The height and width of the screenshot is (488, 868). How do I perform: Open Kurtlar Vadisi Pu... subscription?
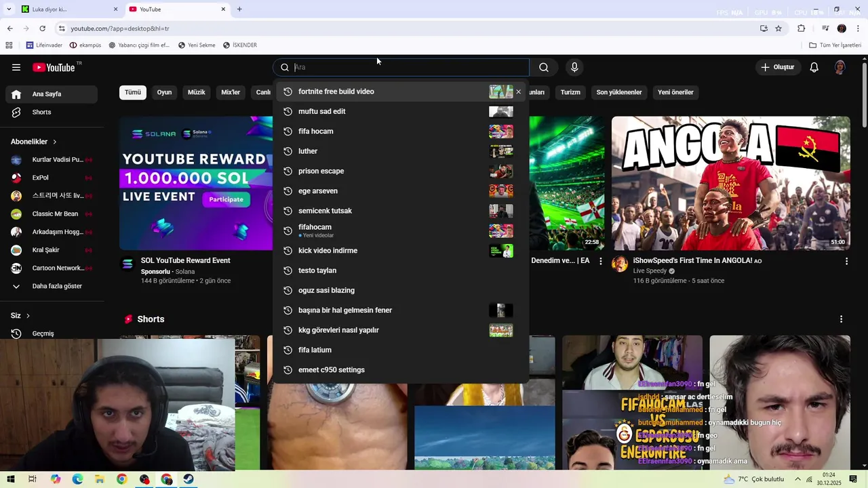point(52,160)
